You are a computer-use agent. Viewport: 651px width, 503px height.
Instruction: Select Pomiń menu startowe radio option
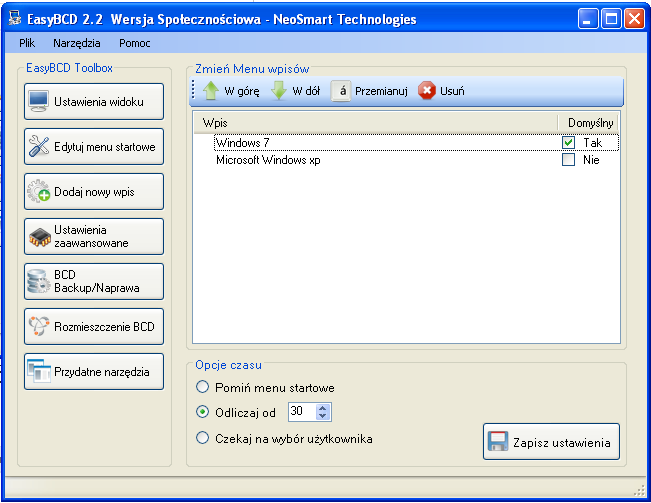pyautogui.click(x=202, y=387)
